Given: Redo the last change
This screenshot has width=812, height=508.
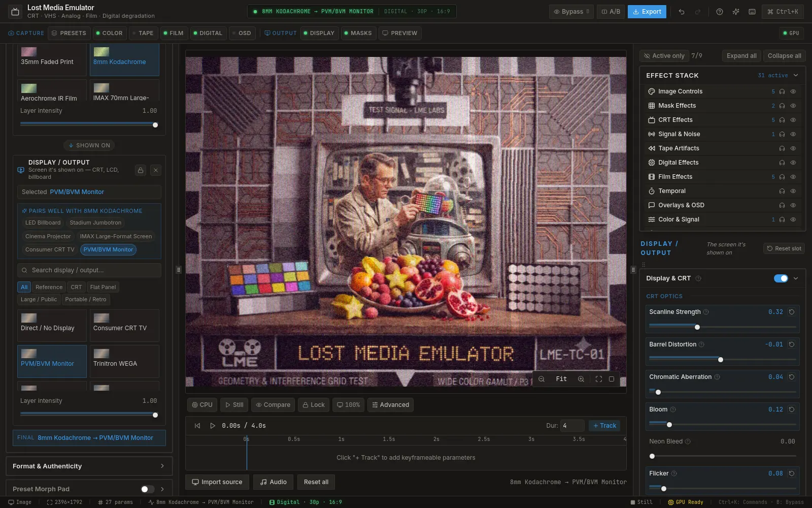Looking at the screenshot, I should pyautogui.click(x=698, y=12).
